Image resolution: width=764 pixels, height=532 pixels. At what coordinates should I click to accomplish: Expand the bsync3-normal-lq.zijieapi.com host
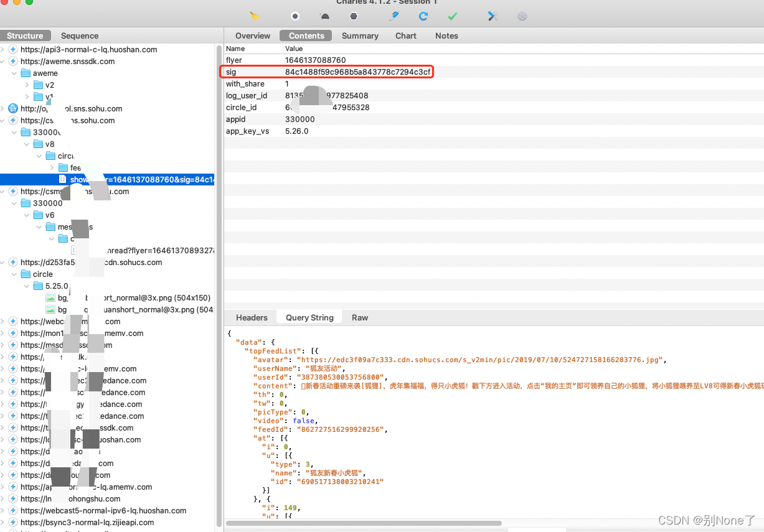pyautogui.click(x=2, y=522)
